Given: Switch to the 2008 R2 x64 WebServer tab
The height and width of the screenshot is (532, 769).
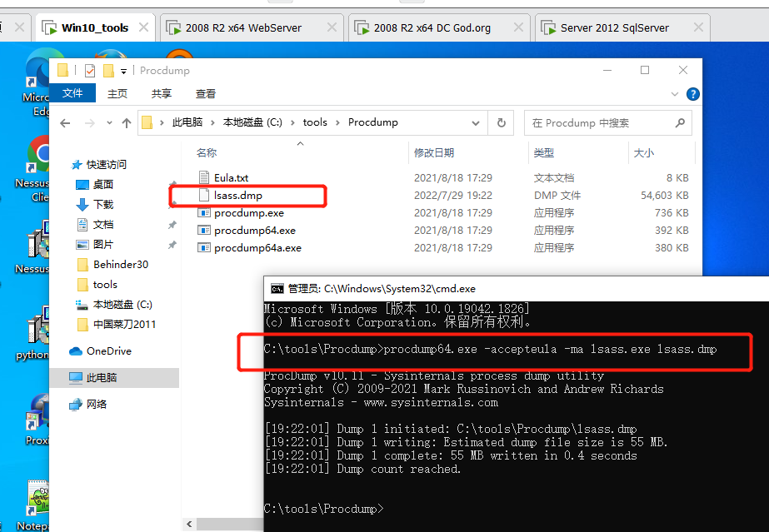Looking at the screenshot, I should [x=243, y=27].
